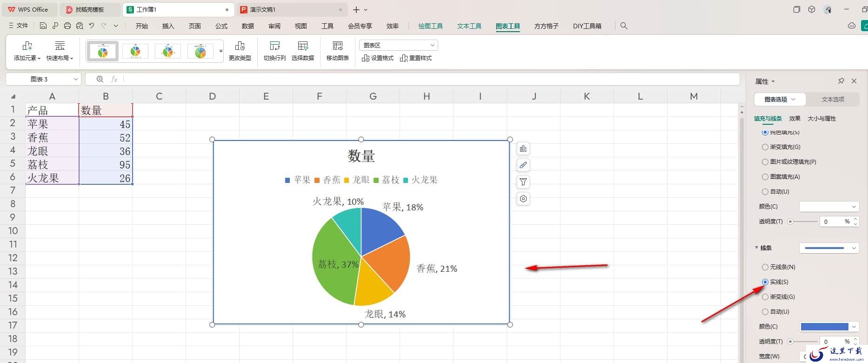
Task: Click the 重置样式 reset style button
Action: 416,58
